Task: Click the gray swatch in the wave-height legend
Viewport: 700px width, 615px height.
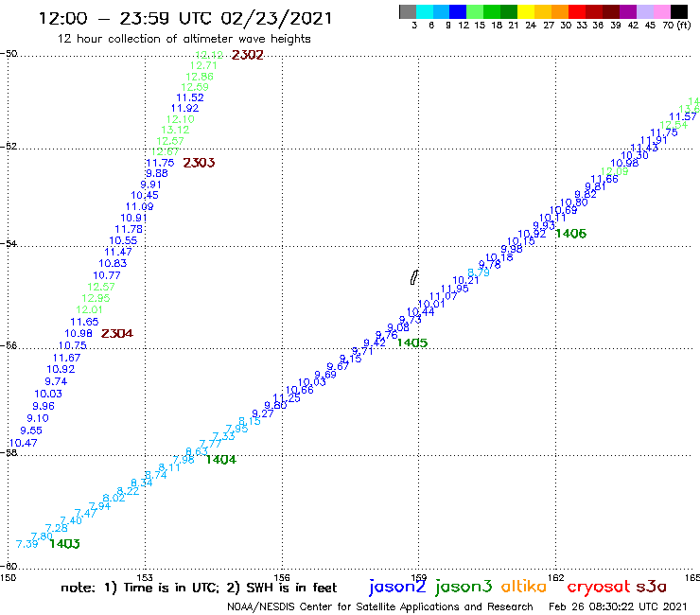Action: (x=408, y=11)
